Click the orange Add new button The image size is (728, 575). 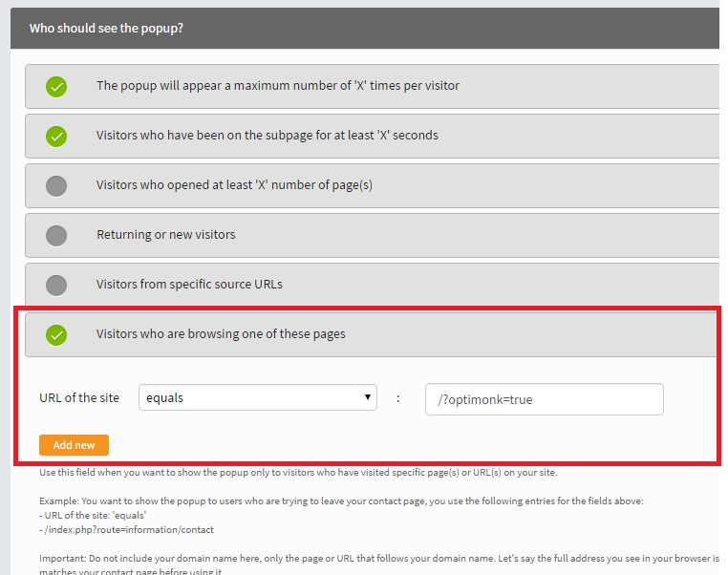(x=74, y=445)
